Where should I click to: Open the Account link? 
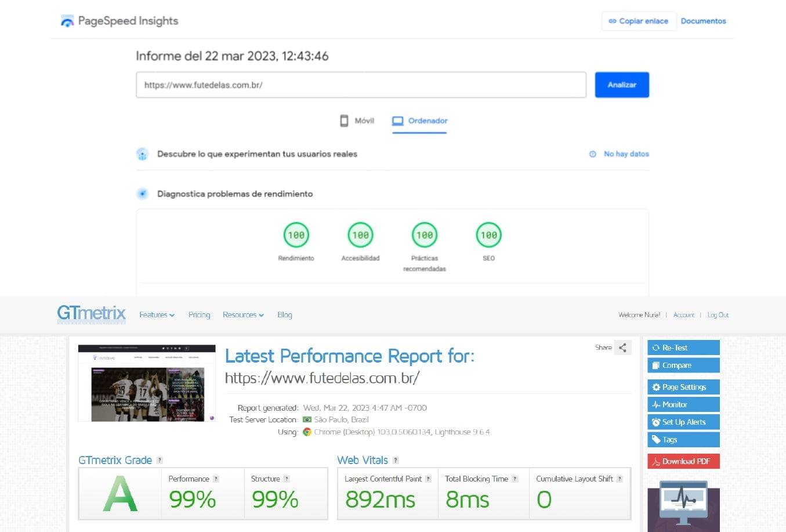(684, 315)
